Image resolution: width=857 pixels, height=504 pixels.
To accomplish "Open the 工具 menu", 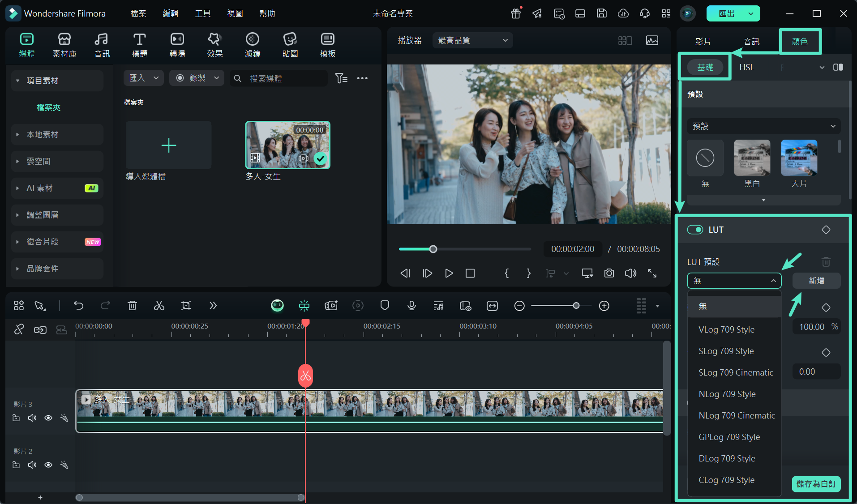I will [203, 13].
